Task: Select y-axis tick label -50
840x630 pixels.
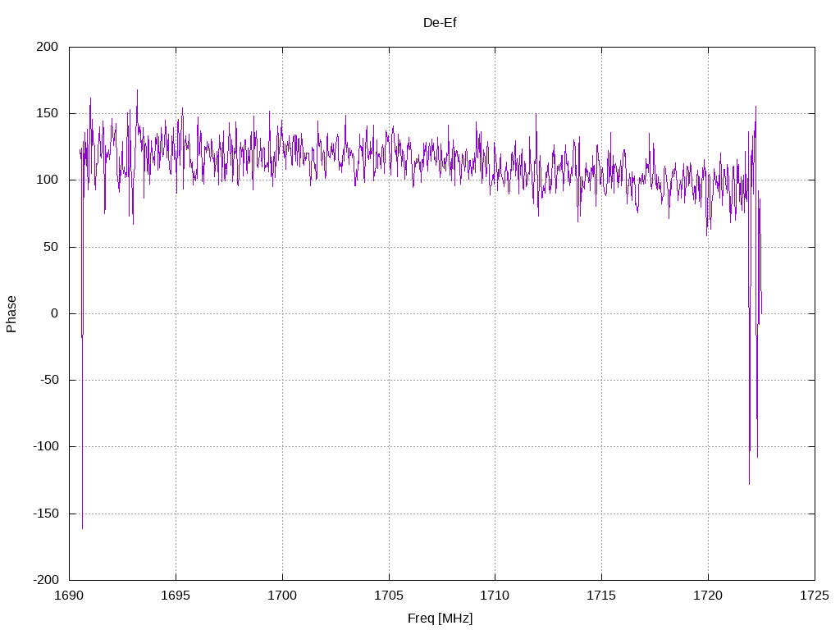Action: [x=48, y=380]
